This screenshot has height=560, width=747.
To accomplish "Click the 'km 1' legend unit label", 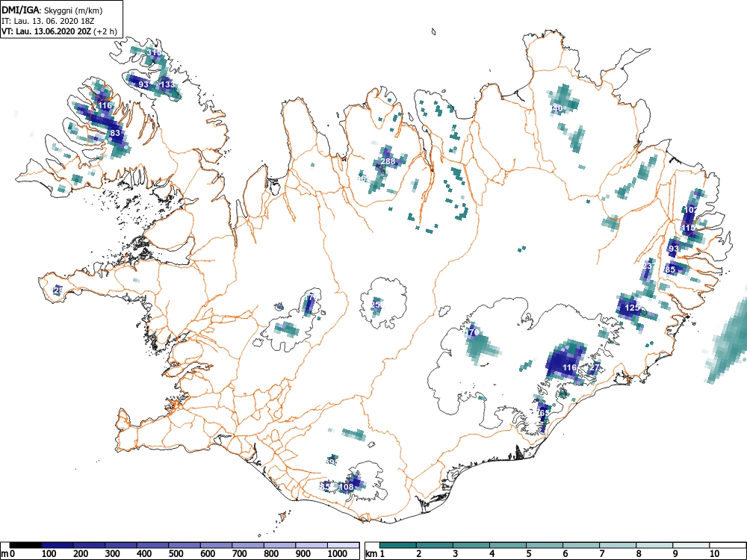I will click(375, 553).
